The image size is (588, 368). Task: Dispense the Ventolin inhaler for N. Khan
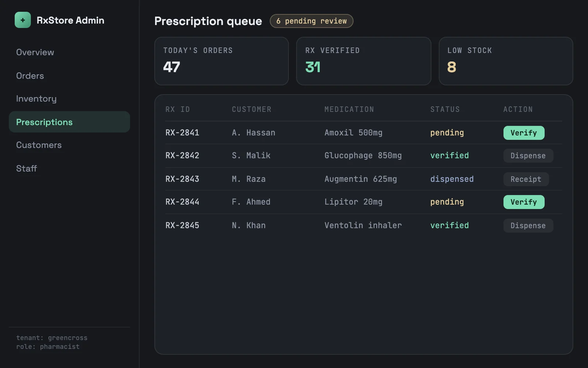528,226
